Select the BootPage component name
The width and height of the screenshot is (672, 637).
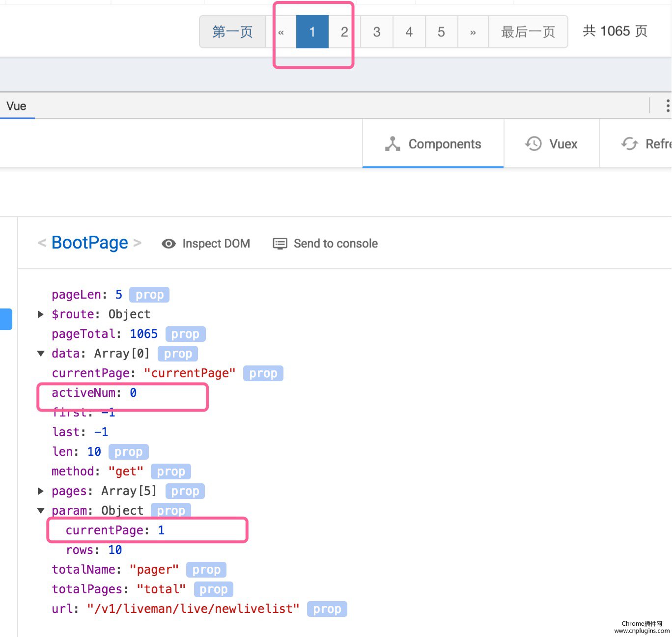[89, 243]
